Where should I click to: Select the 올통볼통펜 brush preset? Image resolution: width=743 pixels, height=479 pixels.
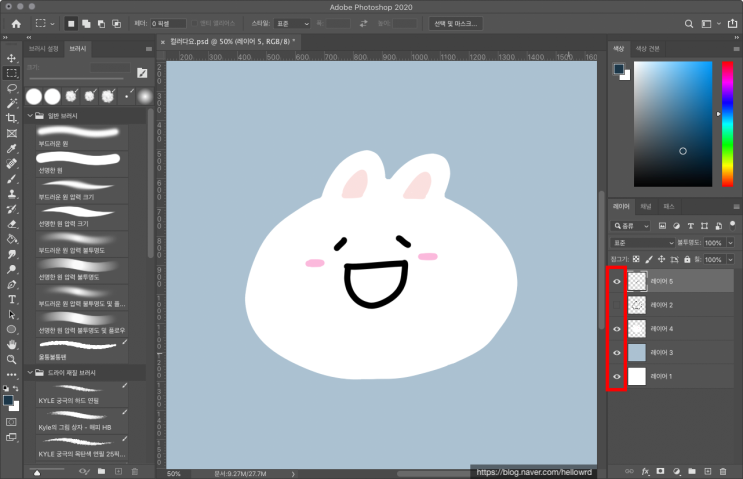pos(82,350)
